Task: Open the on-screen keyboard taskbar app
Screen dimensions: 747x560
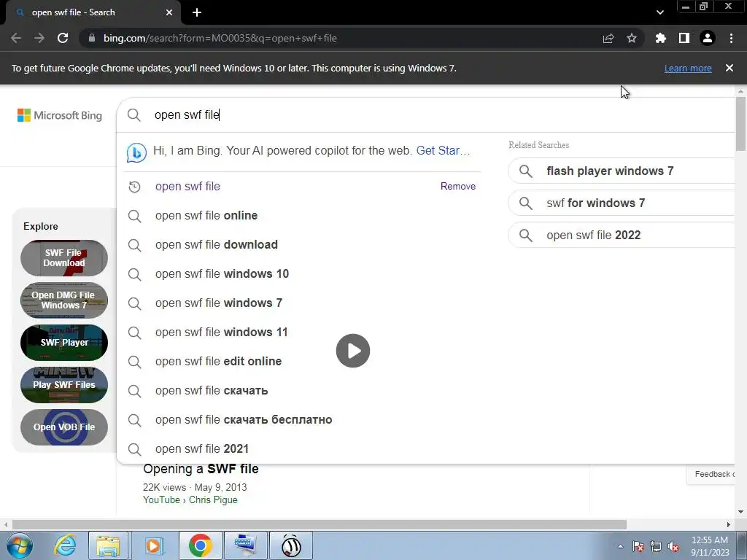Action: tap(245, 545)
